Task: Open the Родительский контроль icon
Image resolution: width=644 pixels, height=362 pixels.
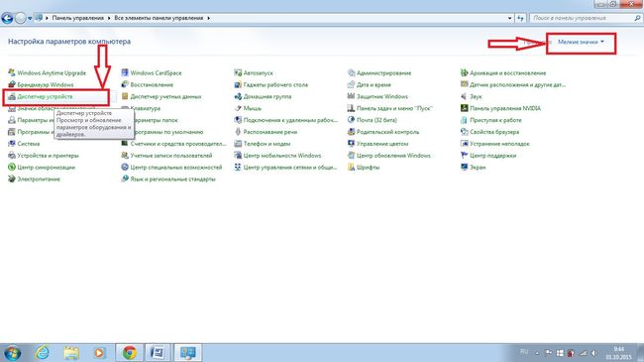Action: click(351, 132)
